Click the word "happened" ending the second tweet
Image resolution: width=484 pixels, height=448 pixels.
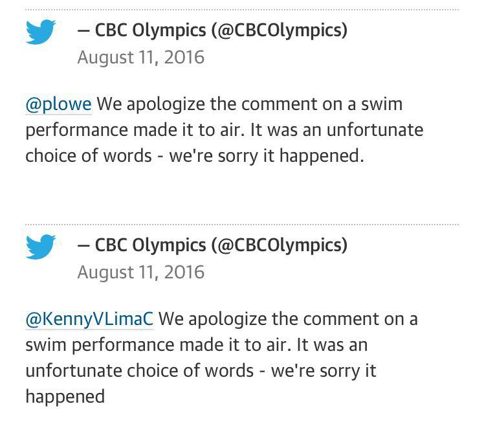65,396
